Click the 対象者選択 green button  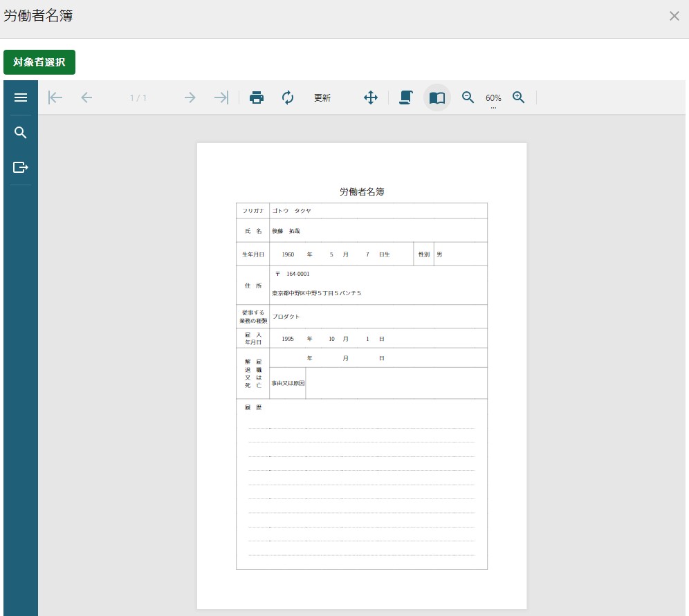click(x=39, y=62)
